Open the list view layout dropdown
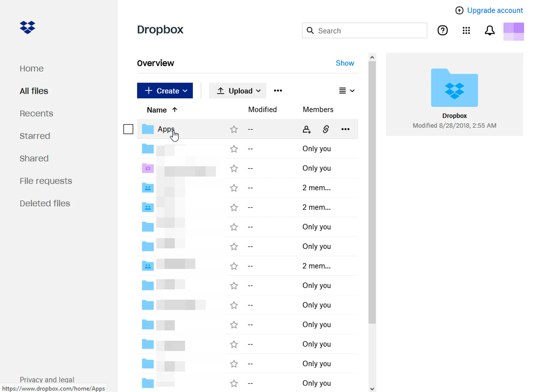The width and height of the screenshot is (542, 392). [347, 91]
